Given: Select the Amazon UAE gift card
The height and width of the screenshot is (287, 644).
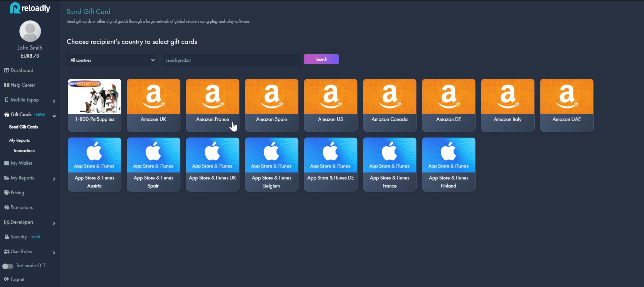Looking at the screenshot, I should (x=567, y=105).
